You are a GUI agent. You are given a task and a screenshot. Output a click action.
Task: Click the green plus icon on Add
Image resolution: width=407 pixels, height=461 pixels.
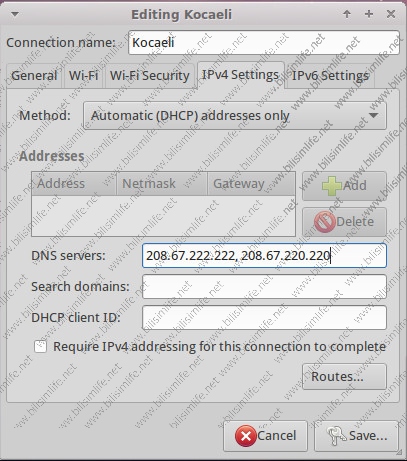tap(332, 185)
